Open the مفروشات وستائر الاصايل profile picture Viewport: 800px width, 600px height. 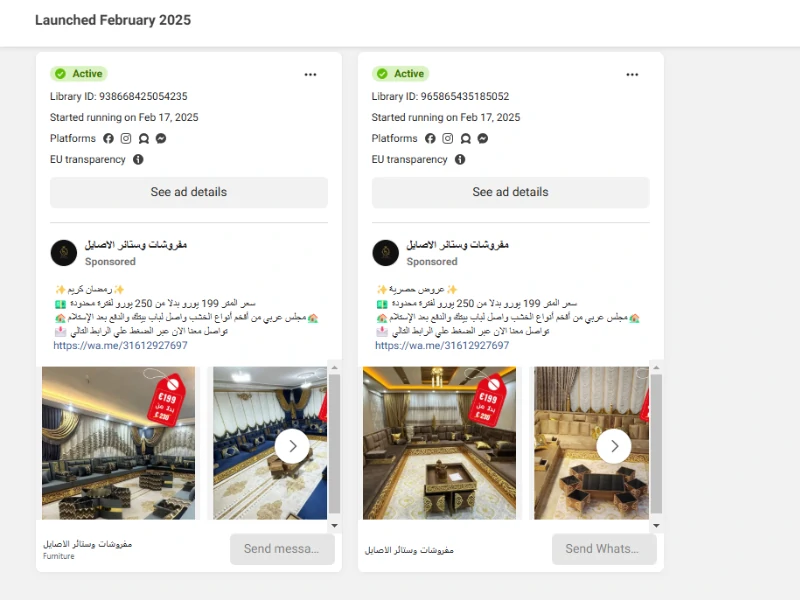(64, 250)
